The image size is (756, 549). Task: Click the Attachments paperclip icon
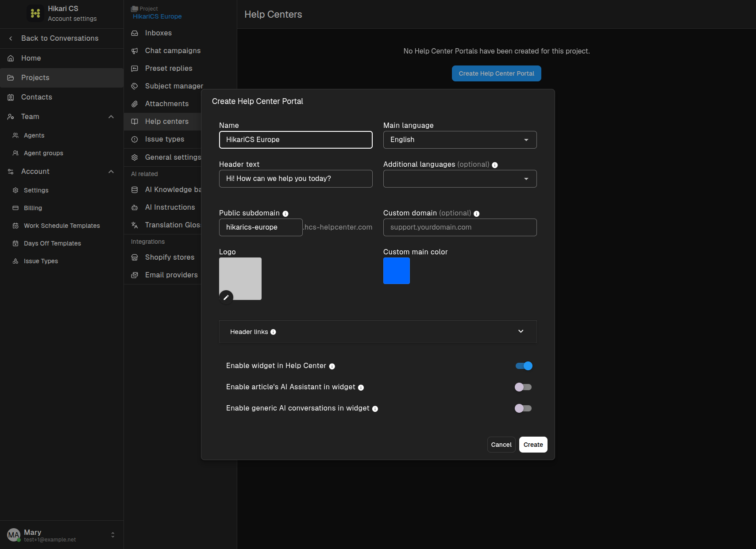coord(135,104)
